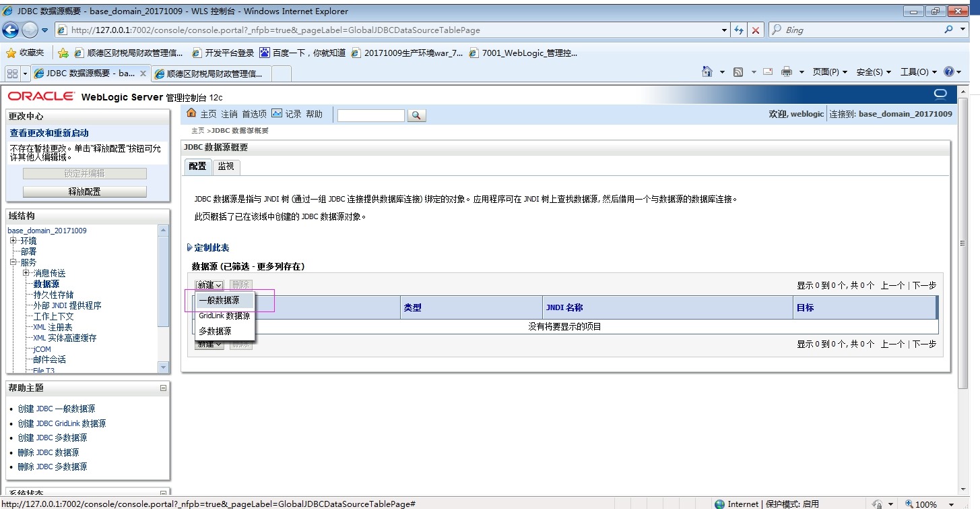Select 数据源 in domain tree
Viewport: 980px width, 509px height.
46,284
